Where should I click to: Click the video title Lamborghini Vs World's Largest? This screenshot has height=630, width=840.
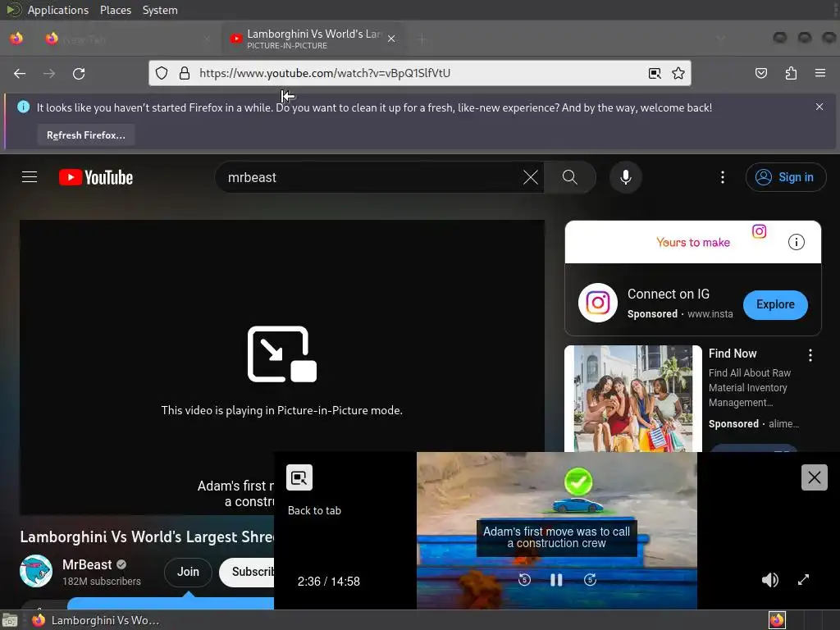point(147,536)
